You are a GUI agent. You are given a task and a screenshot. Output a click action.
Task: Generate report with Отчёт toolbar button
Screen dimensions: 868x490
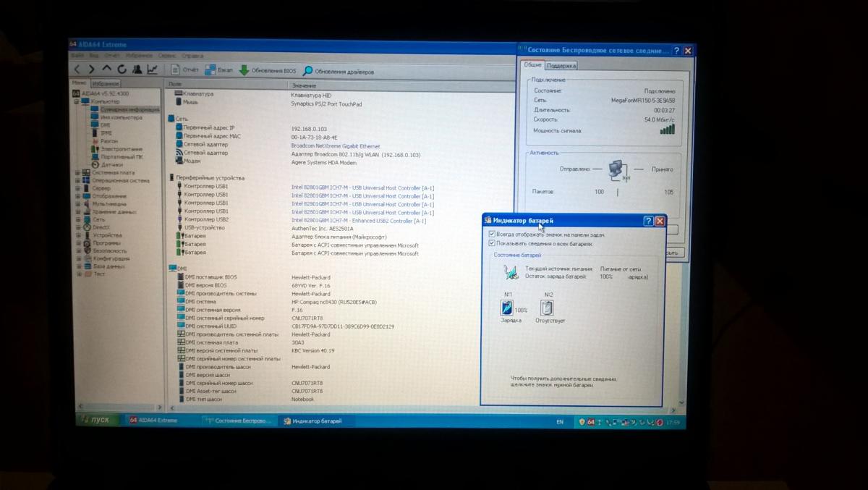[186, 70]
